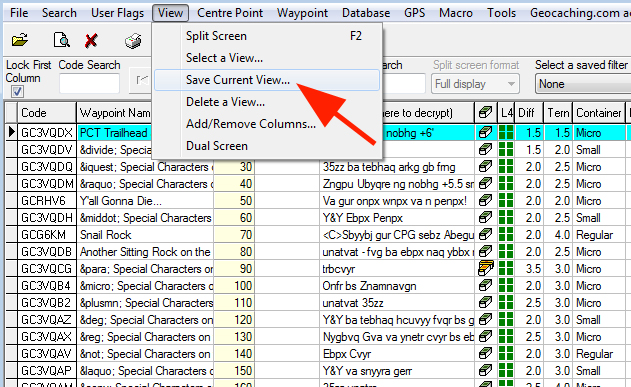The height and width of the screenshot is (387, 631).
Task: Click cache type icon in GC3VQDV row
Action: point(485,150)
